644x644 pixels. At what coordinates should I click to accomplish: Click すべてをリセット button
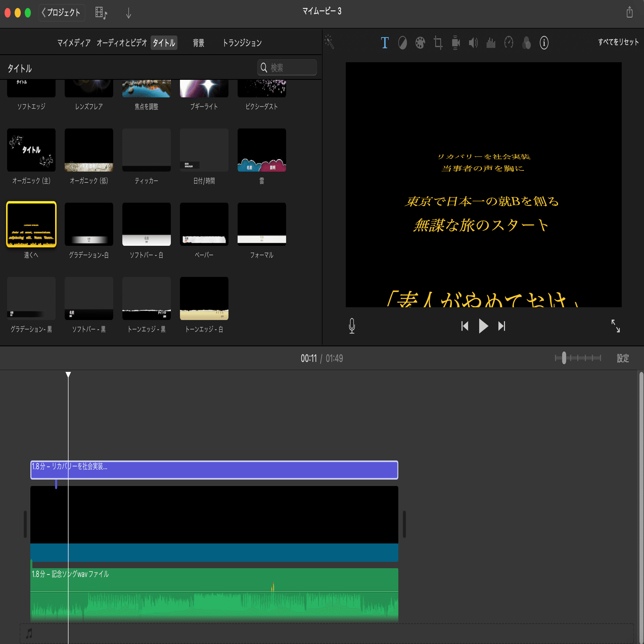[618, 42]
